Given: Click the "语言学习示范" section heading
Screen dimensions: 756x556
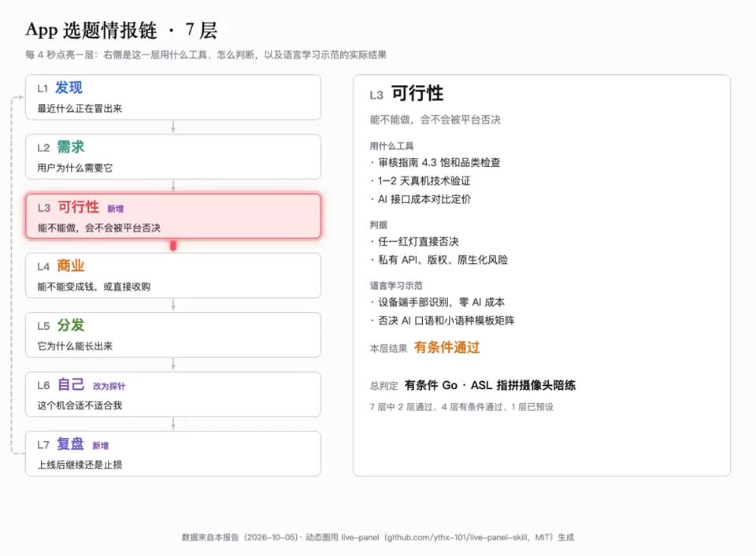Looking at the screenshot, I should pyautogui.click(x=396, y=286).
